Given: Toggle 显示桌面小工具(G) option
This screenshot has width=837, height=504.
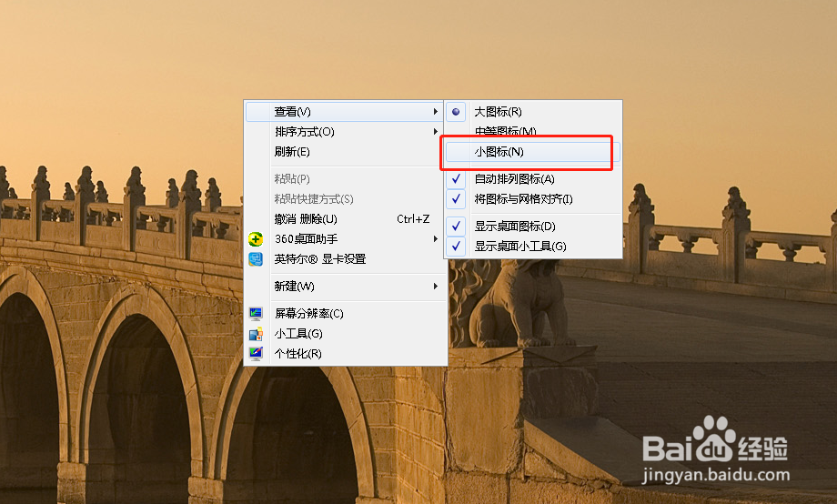Looking at the screenshot, I should (x=533, y=247).
